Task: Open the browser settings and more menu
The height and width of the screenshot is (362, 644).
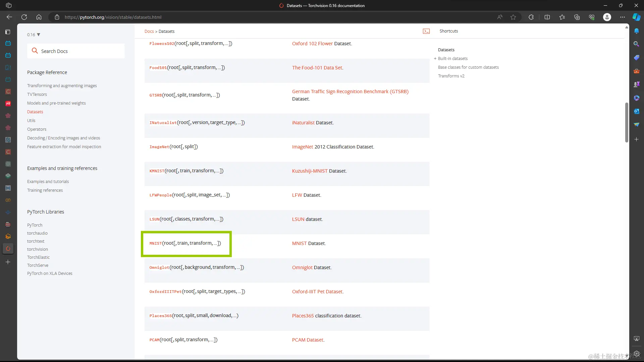Action: click(623, 17)
